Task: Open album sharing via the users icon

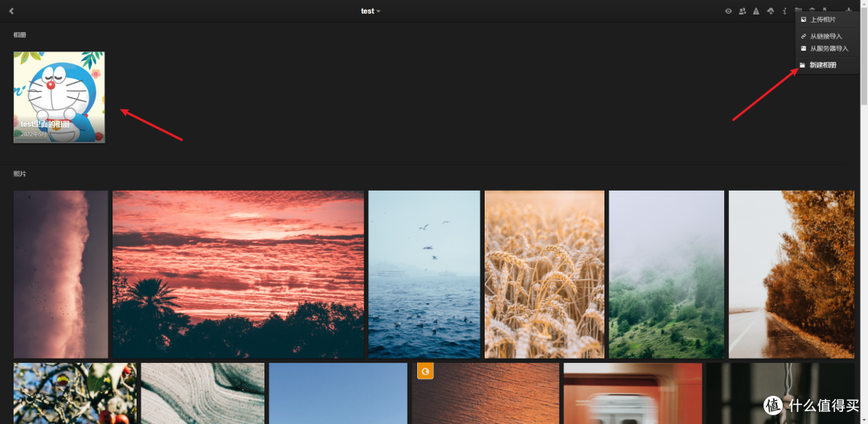Action: [742, 11]
